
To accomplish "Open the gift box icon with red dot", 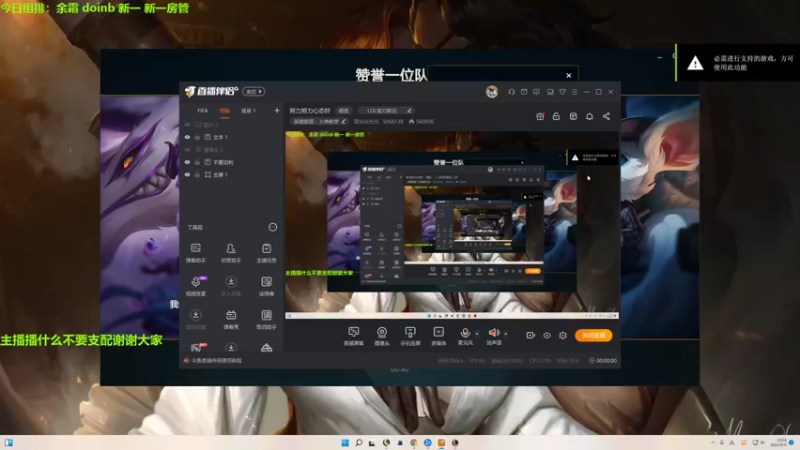I will pos(540,116).
